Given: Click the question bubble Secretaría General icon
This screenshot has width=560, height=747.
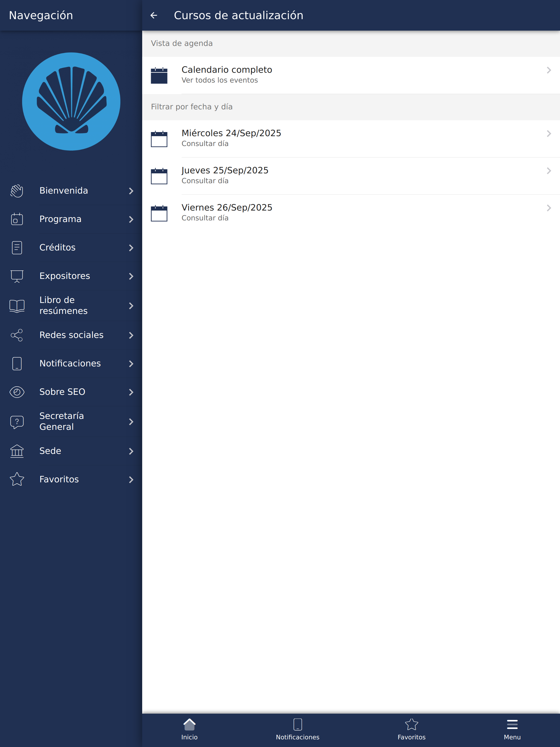Looking at the screenshot, I should (17, 422).
